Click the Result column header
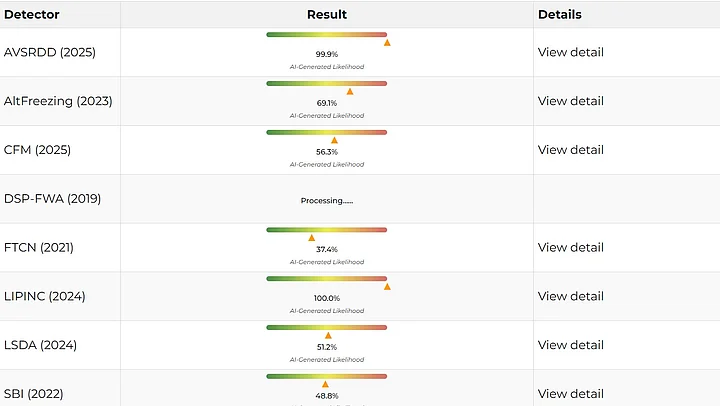The image size is (720, 406). pyautogui.click(x=327, y=15)
